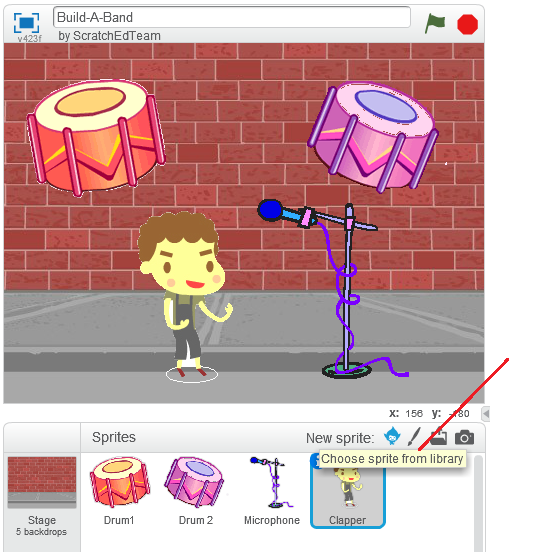553x552 pixels.
Task: Select the Drum1 sprite thumbnail
Action: click(119, 491)
